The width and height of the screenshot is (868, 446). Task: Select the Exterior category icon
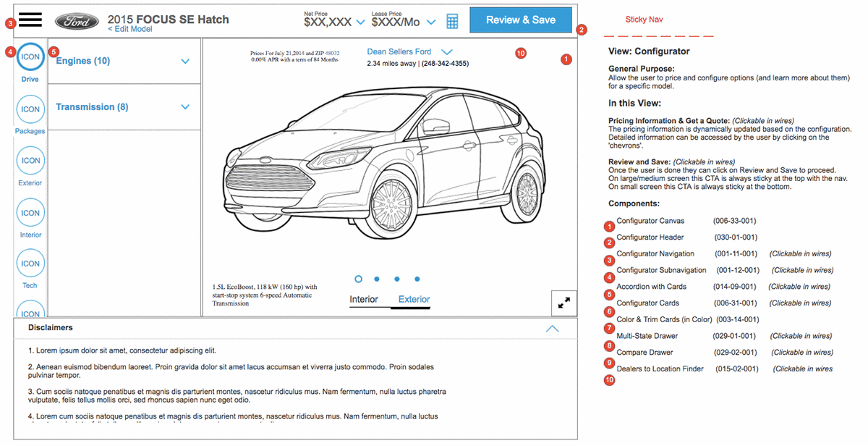pos(30,161)
